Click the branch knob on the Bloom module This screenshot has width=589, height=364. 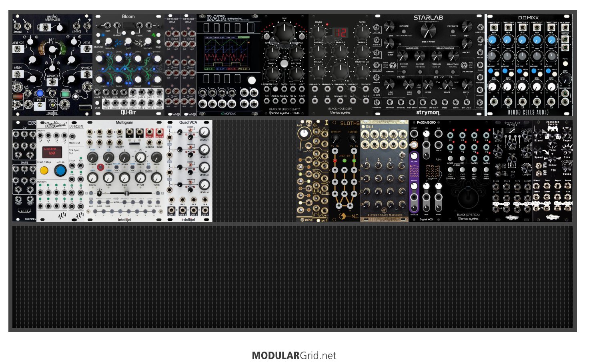[108, 41]
